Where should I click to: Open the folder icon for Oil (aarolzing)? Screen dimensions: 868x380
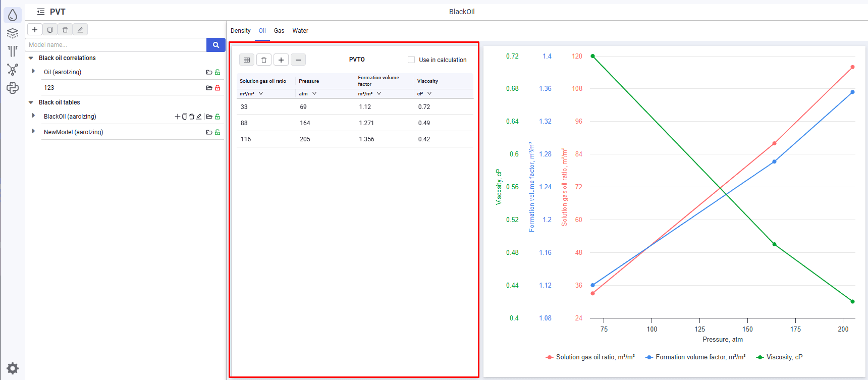209,72
